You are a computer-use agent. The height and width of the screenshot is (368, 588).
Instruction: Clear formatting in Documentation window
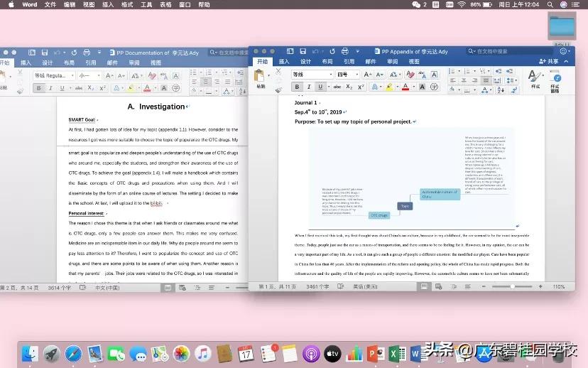point(152,75)
